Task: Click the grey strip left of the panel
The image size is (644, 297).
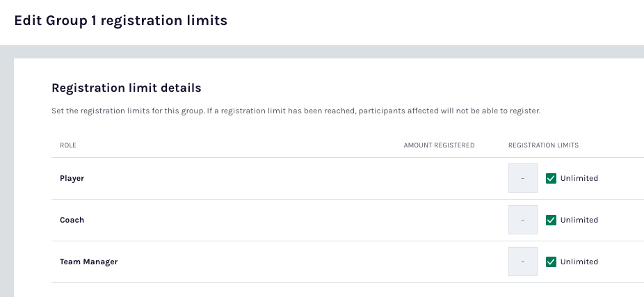Action: coord(6,174)
